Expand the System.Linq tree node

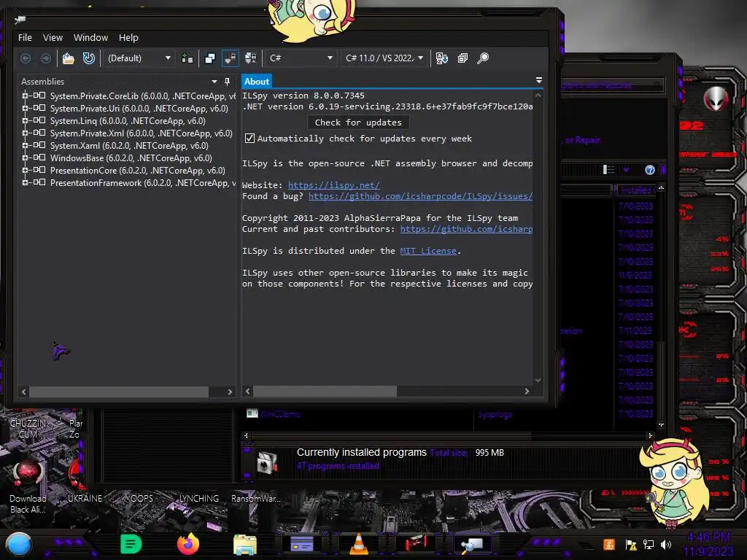25,120
